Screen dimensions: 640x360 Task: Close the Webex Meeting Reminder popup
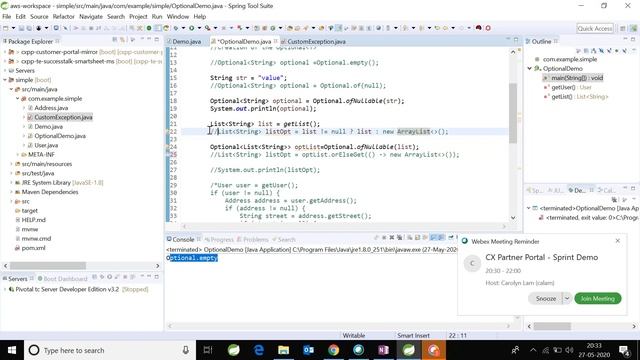pyautogui.click(x=618, y=241)
